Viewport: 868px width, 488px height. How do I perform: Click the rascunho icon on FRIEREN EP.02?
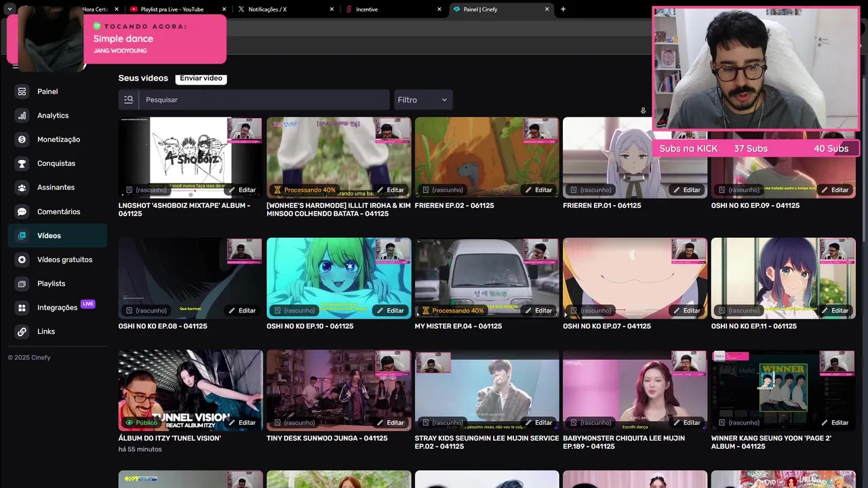pos(425,190)
